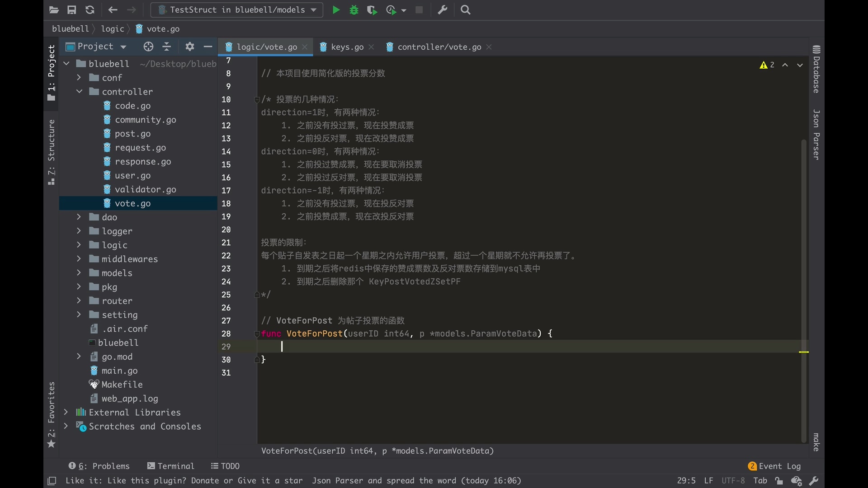868x488 pixels.
Task: Hide the Project panel with the minimize icon
Action: tap(208, 47)
